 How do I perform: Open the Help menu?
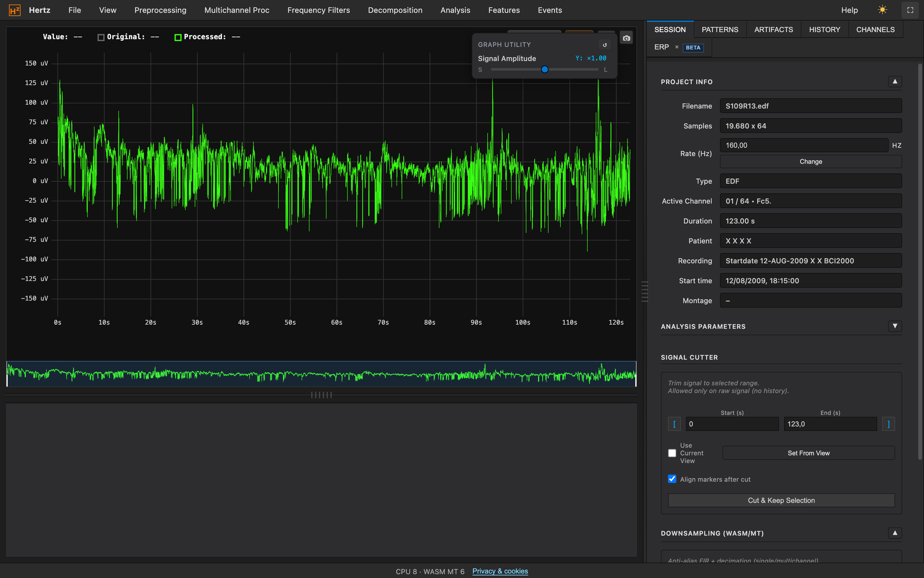(850, 10)
